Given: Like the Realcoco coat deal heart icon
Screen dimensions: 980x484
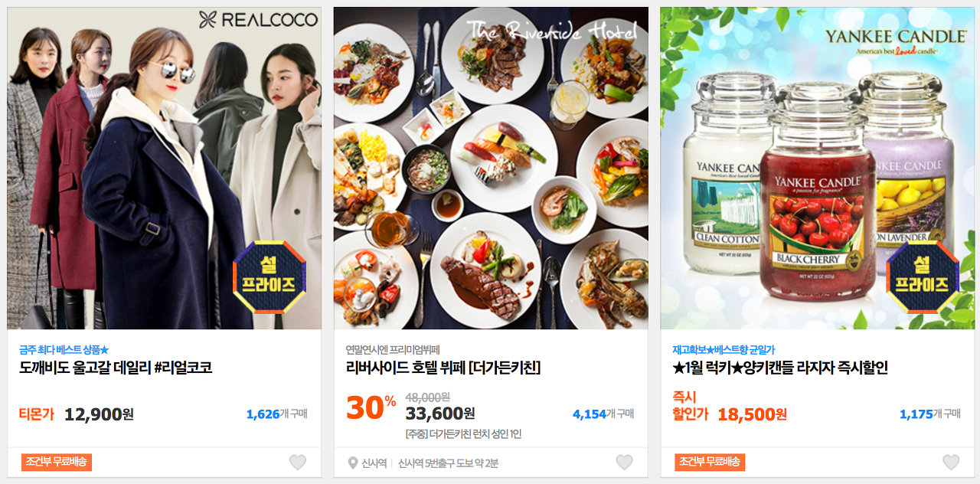Looking at the screenshot, I should 298,462.
